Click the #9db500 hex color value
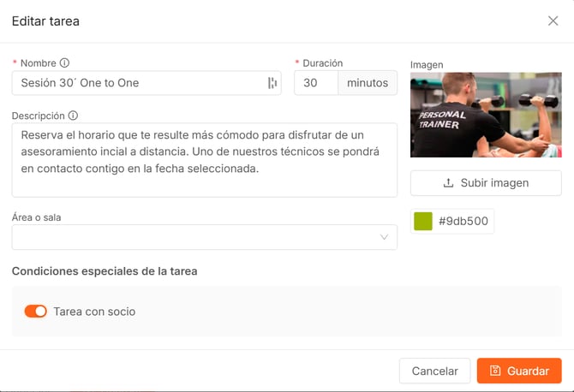 tap(463, 222)
